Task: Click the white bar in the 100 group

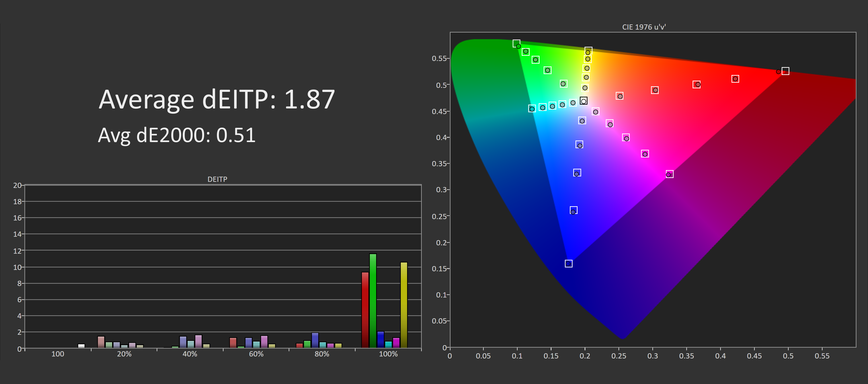Action: point(81,346)
